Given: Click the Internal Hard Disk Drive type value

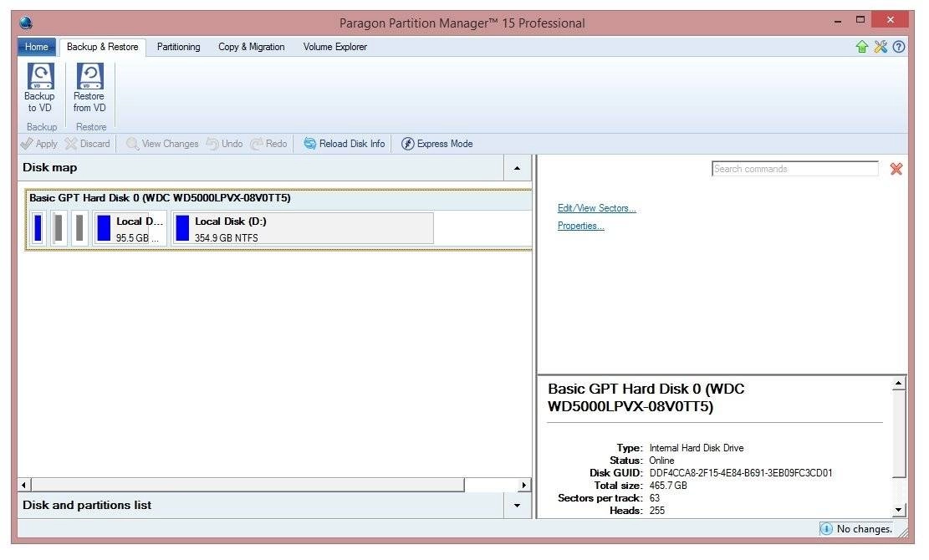Looking at the screenshot, I should [x=697, y=448].
